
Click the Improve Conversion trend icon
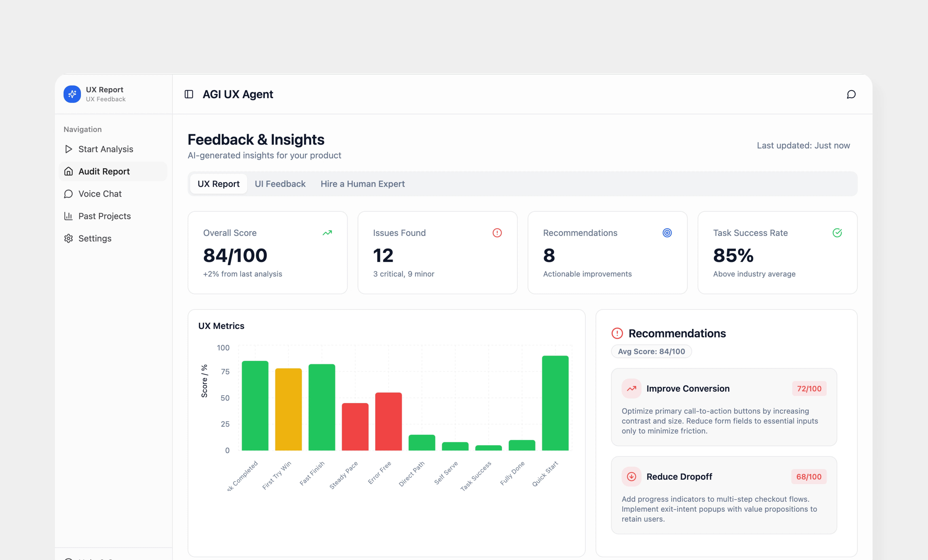pos(631,388)
